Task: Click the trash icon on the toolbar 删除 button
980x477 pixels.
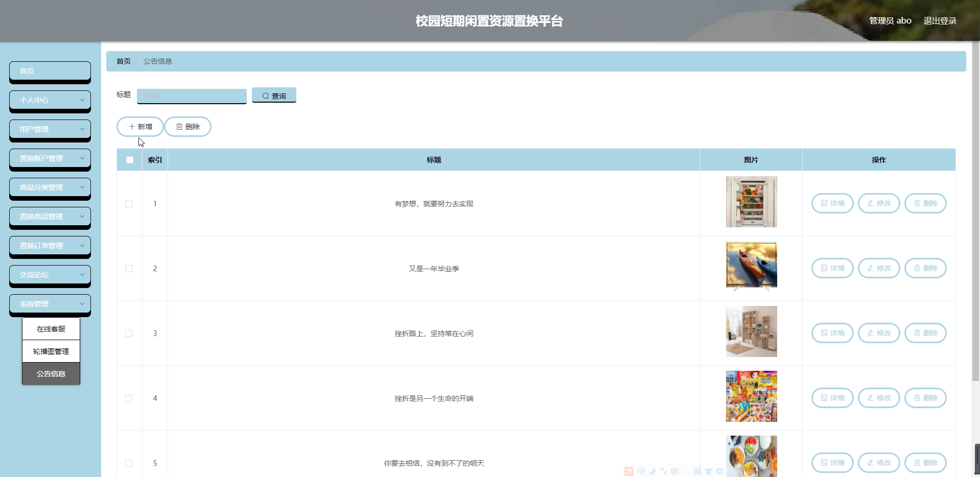Action: [x=179, y=127]
